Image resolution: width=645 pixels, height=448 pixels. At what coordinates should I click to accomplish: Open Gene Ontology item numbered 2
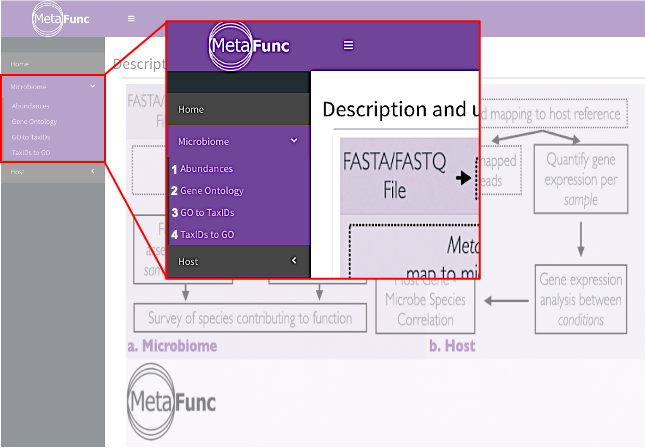pos(208,191)
